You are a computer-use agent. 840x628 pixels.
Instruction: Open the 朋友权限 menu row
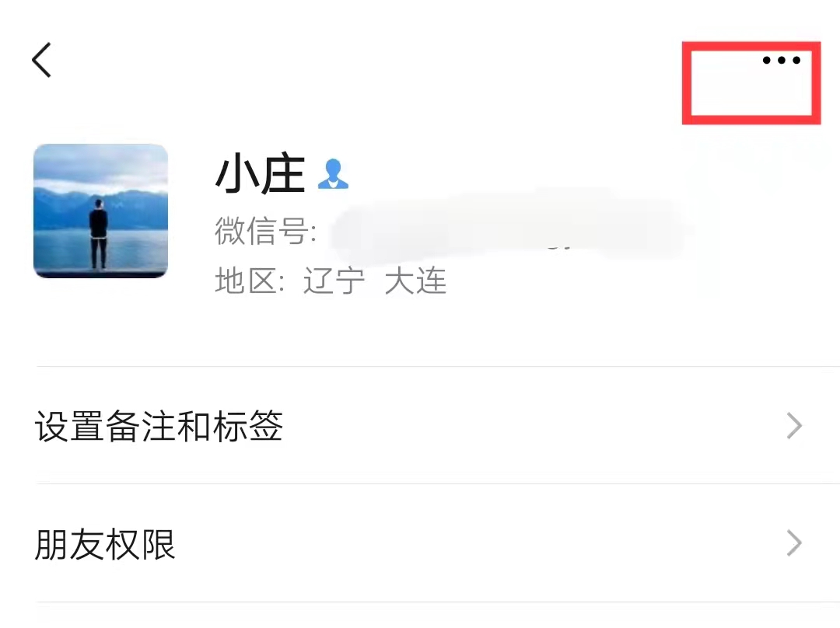click(420, 543)
